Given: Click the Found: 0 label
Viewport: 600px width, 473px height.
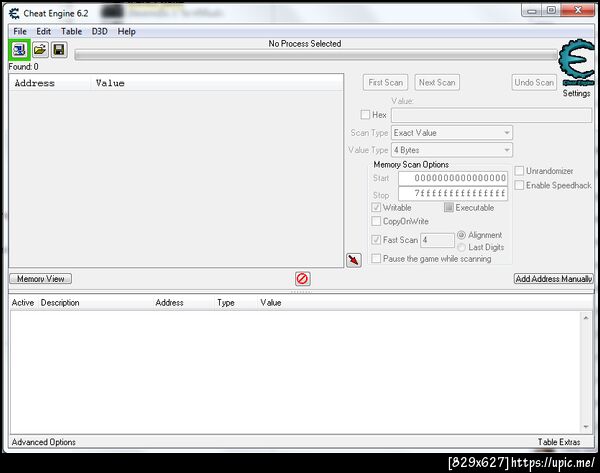Looking at the screenshot, I should (x=23, y=67).
